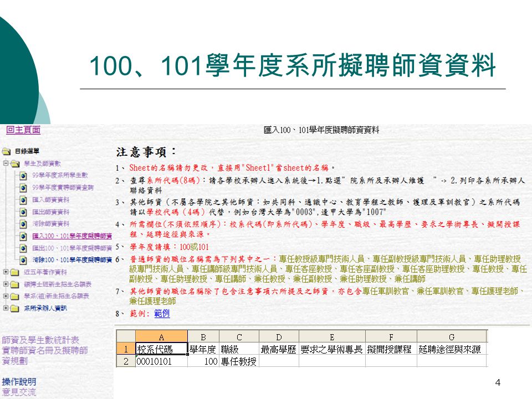
Task: Click the 系所承辦人資訊 folder icon
Action: [x=14, y=309]
